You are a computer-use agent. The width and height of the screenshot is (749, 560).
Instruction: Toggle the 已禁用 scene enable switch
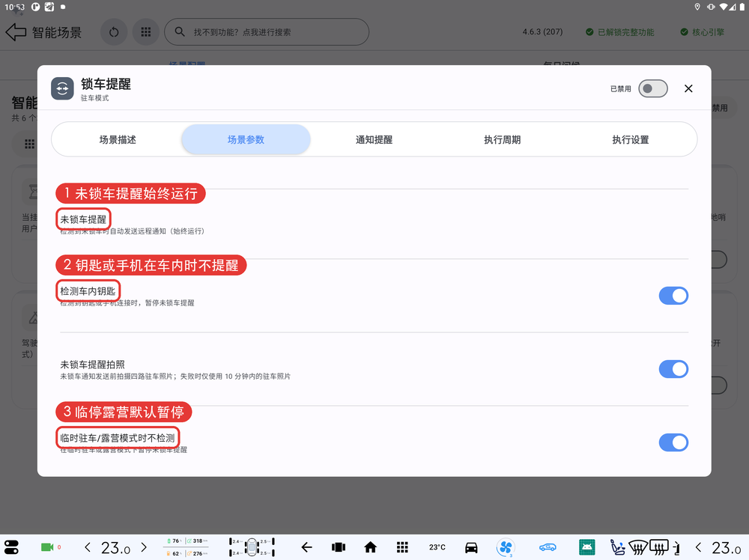[x=653, y=88]
